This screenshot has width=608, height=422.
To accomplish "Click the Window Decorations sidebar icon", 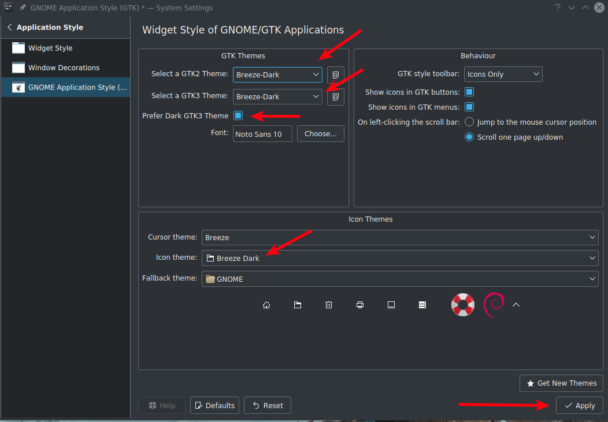I will point(18,68).
